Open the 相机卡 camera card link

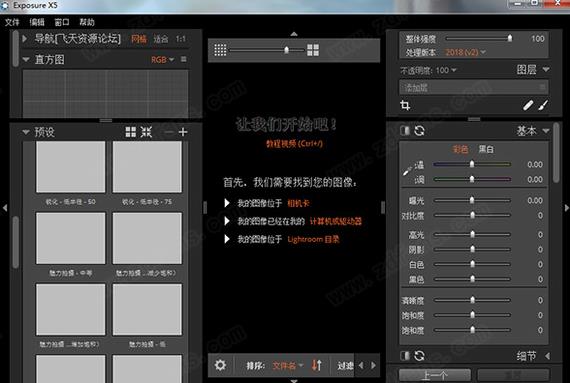[298, 203]
